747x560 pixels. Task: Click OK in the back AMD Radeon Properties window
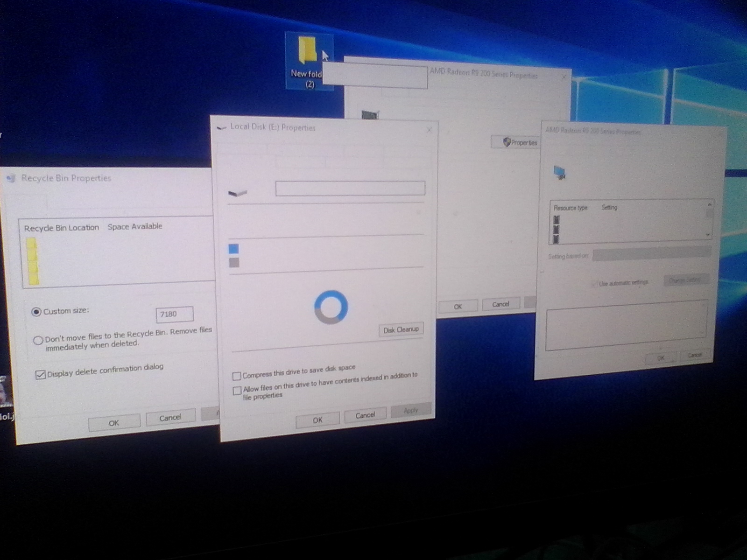[x=458, y=307]
